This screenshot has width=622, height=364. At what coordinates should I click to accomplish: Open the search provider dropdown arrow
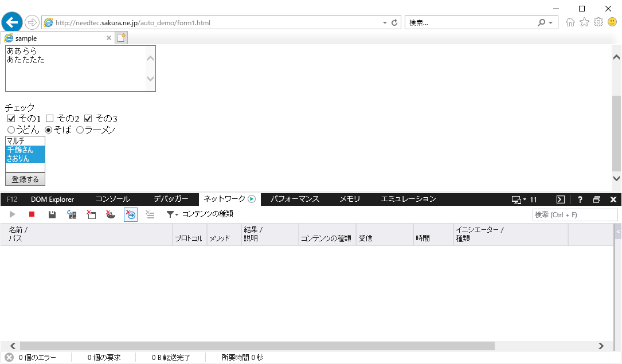[x=550, y=22]
